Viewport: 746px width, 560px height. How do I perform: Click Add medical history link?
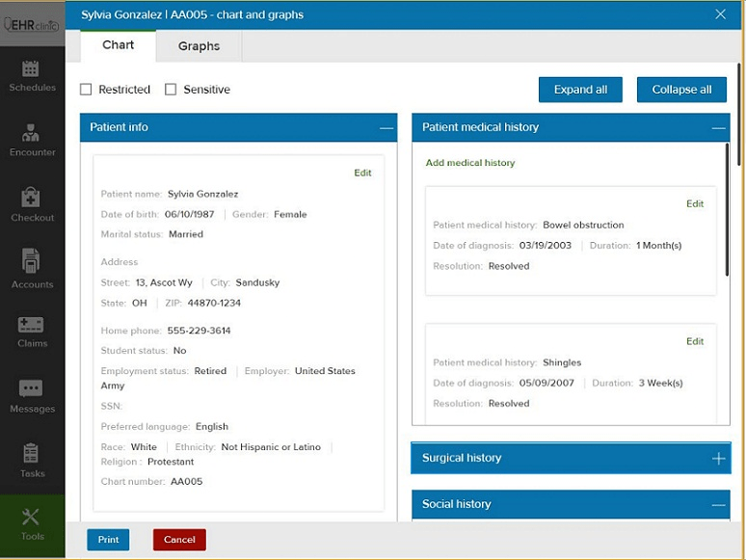click(x=470, y=163)
